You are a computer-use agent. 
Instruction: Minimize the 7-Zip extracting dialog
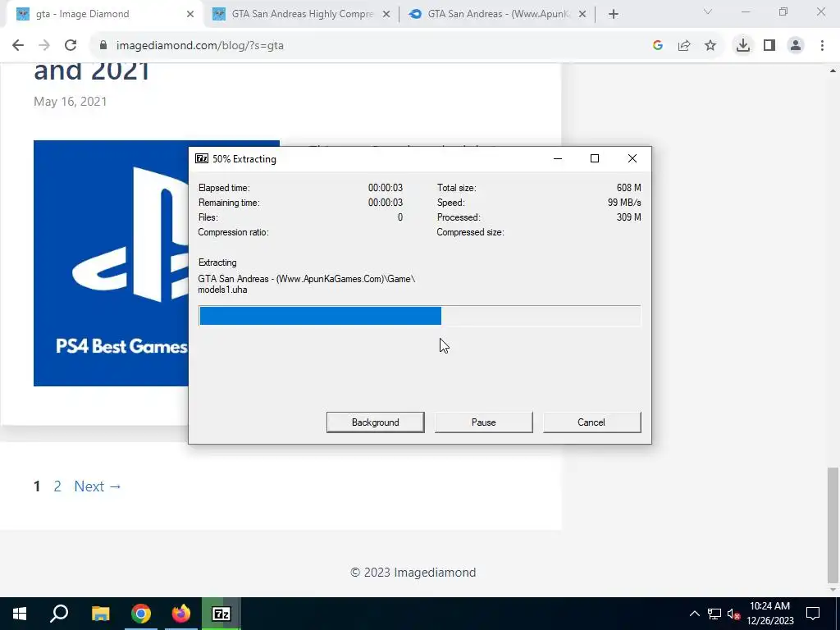[558, 158]
